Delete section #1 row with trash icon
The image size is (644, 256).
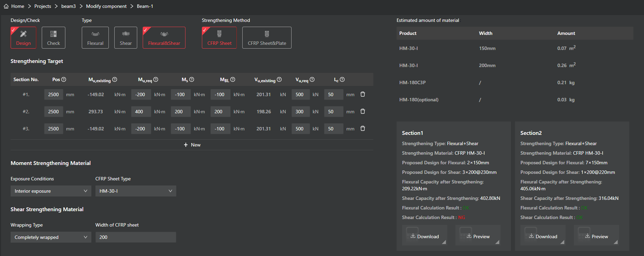[363, 94]
